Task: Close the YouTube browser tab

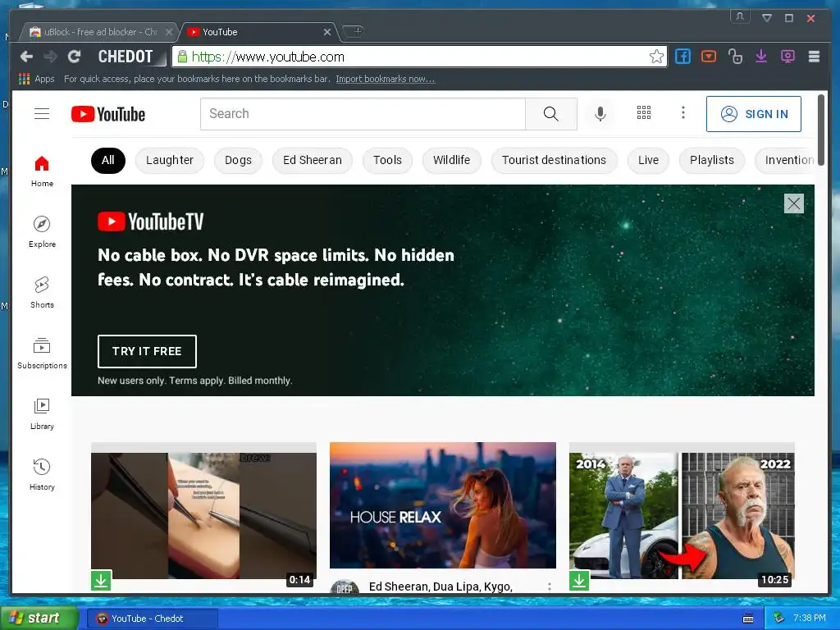Action: 326,32
